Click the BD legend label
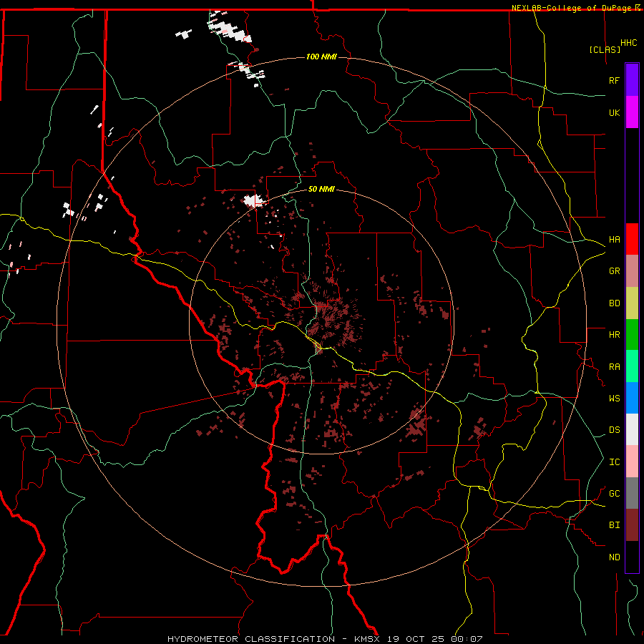The width and height of the screenshot is (644, 644). [x=614, y=303]
